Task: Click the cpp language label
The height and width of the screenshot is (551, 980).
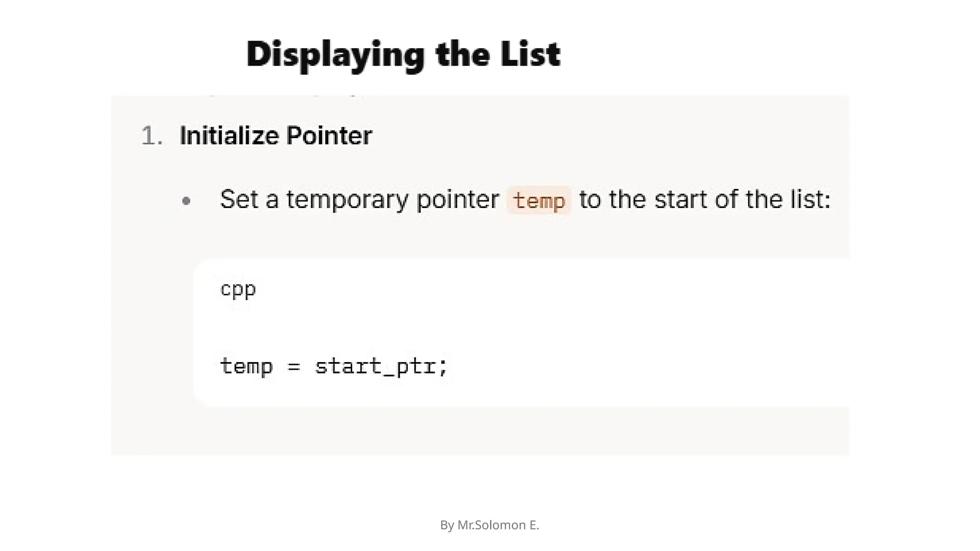Action: pyautogui.click(x=238, y=290)
